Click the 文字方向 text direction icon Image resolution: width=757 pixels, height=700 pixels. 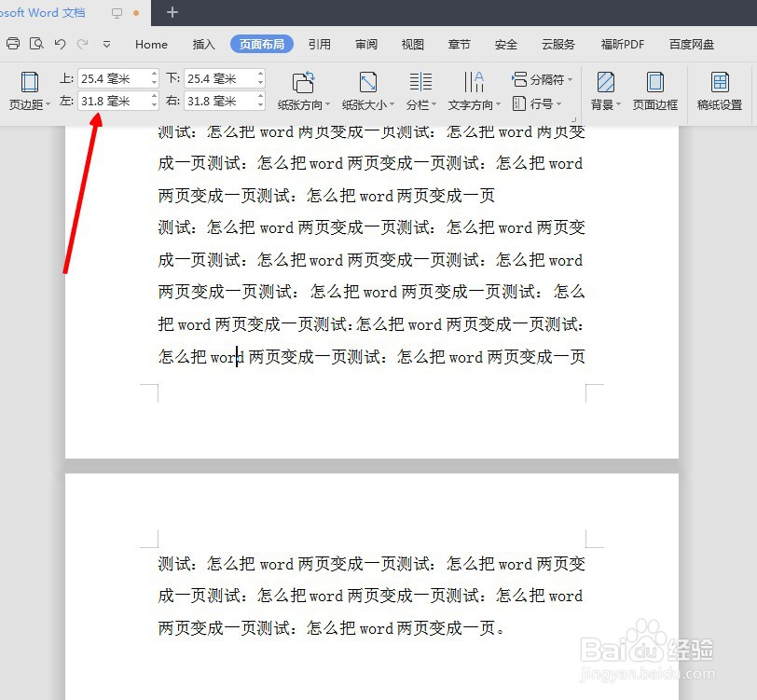pyautogui.click(x=475, y=82)
